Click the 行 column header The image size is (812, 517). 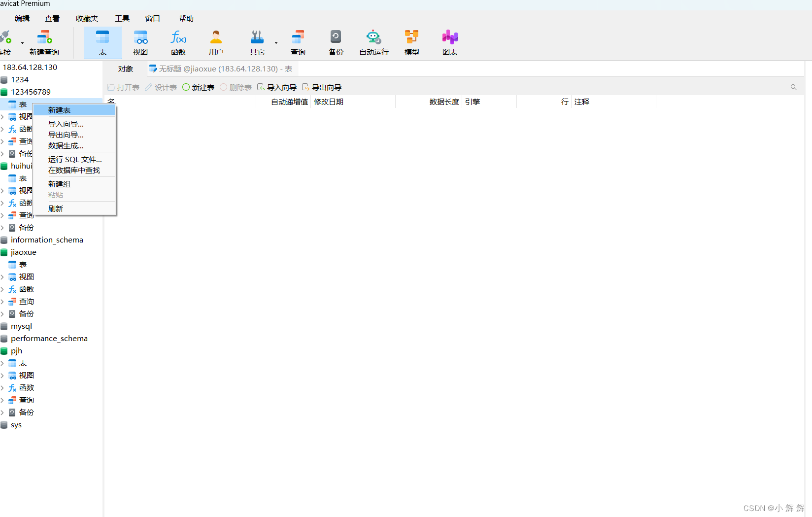coord(544,102)
